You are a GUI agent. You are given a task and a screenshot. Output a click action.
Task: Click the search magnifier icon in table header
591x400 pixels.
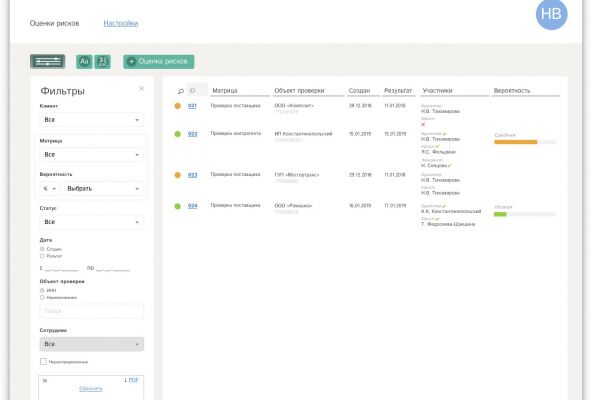click(x=181, y=91)
